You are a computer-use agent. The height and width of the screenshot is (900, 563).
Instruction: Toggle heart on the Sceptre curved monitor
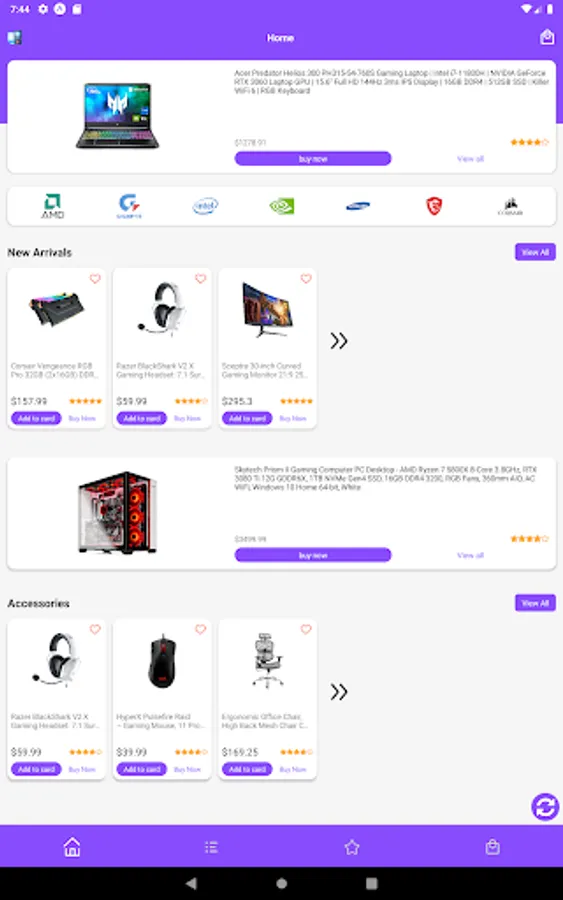[x=306, y=278]
